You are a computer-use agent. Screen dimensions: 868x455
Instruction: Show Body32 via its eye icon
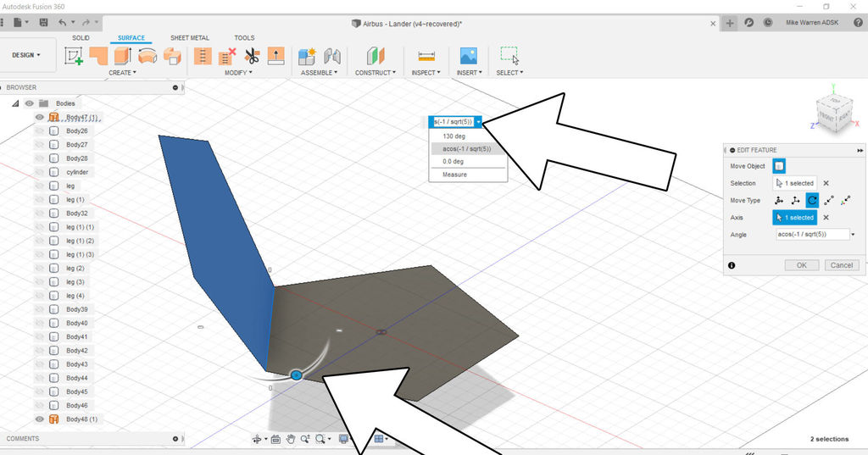point(39,214)
